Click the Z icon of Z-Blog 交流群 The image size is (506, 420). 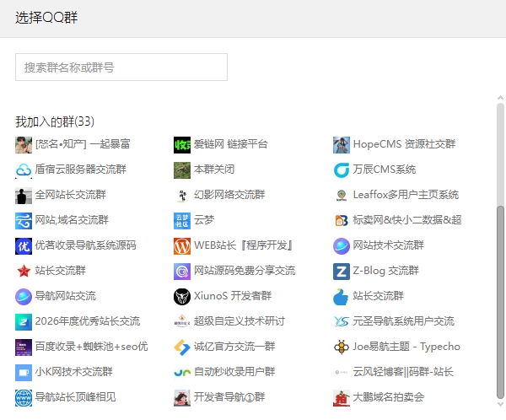(342, 272)
